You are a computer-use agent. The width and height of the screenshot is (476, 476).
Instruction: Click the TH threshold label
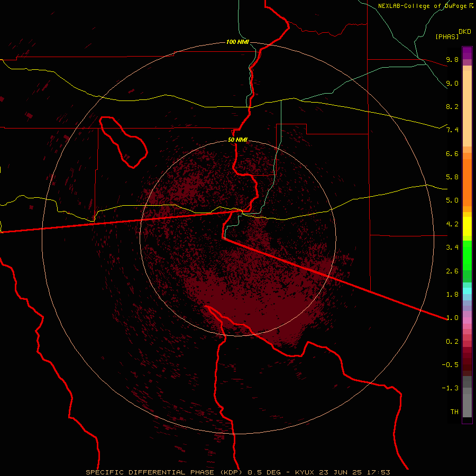click(454, 412)
